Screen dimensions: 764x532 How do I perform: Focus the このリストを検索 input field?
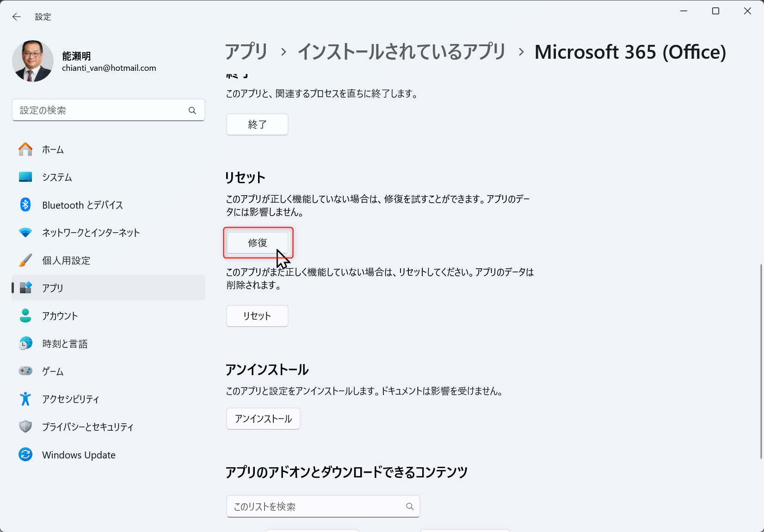point(323,507)
